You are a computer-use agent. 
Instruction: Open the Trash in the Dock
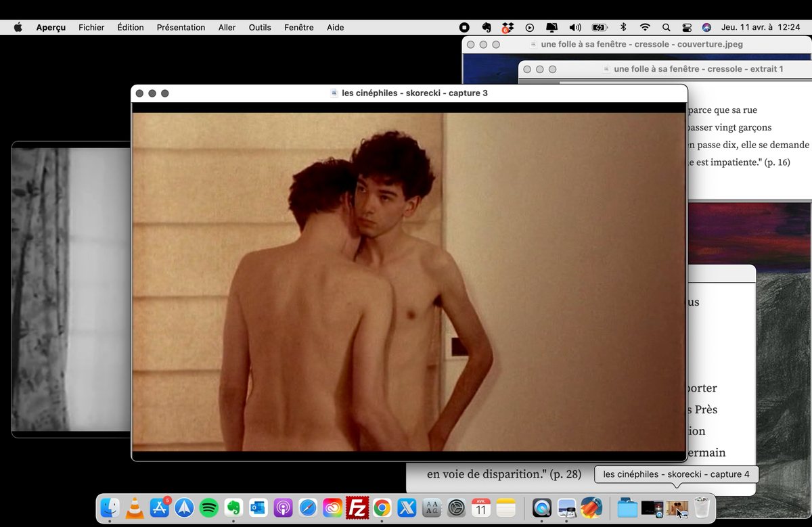click(x=702, y=507)
